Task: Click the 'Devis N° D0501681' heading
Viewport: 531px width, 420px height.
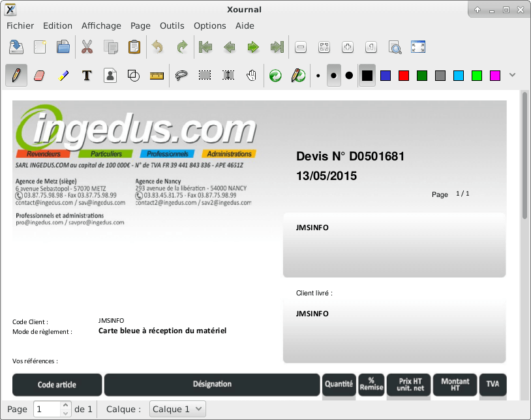Action: (350, 157)
